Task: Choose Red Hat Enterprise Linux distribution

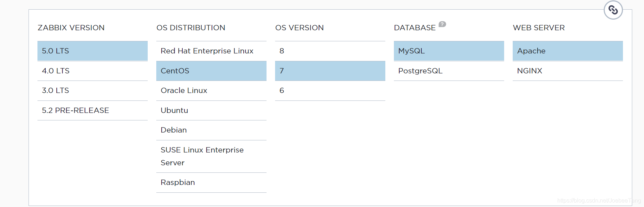Action: pyautogui.click(x=211, y=51)
